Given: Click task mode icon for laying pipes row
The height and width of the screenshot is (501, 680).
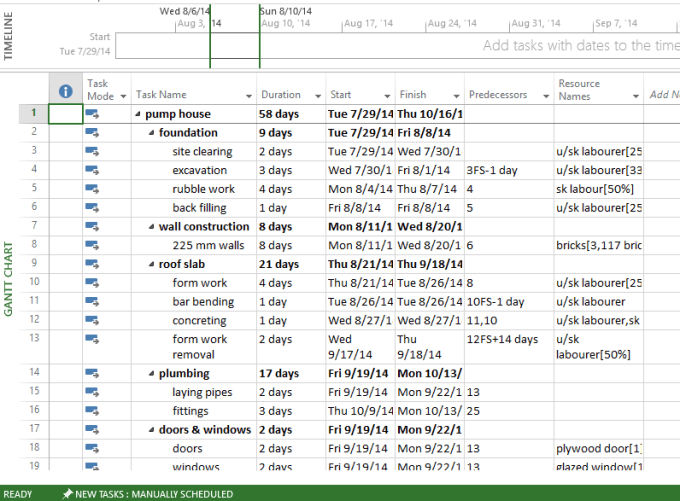Looking at the screenshot, I should [92, 392].
